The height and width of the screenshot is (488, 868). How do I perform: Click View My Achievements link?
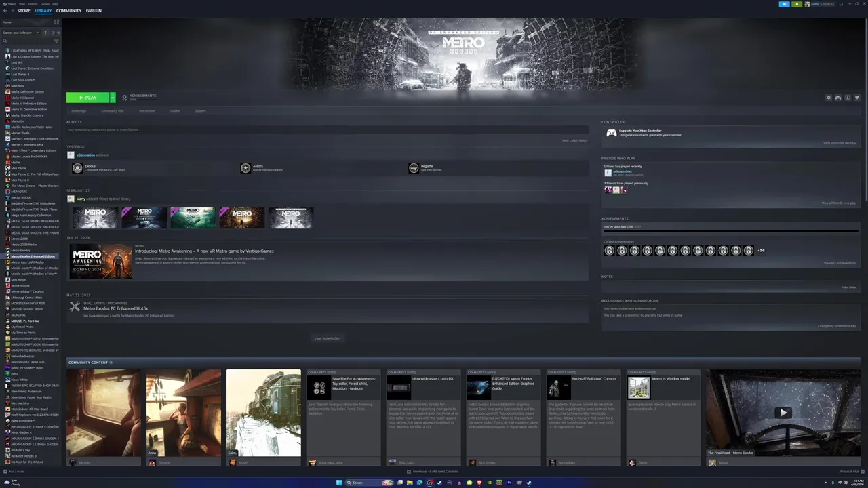point(840,263)
